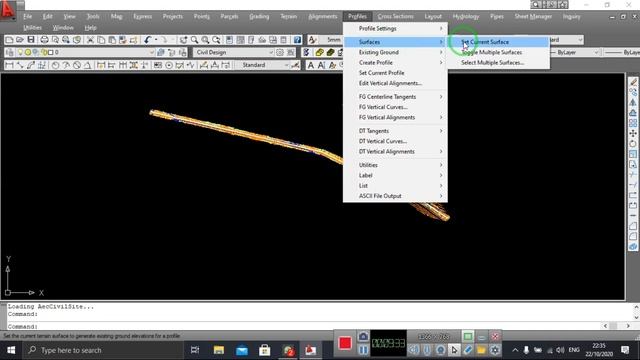640x360 pixels.
Task: Open the blue Help question-mark icon
Action: click(297, 40)
